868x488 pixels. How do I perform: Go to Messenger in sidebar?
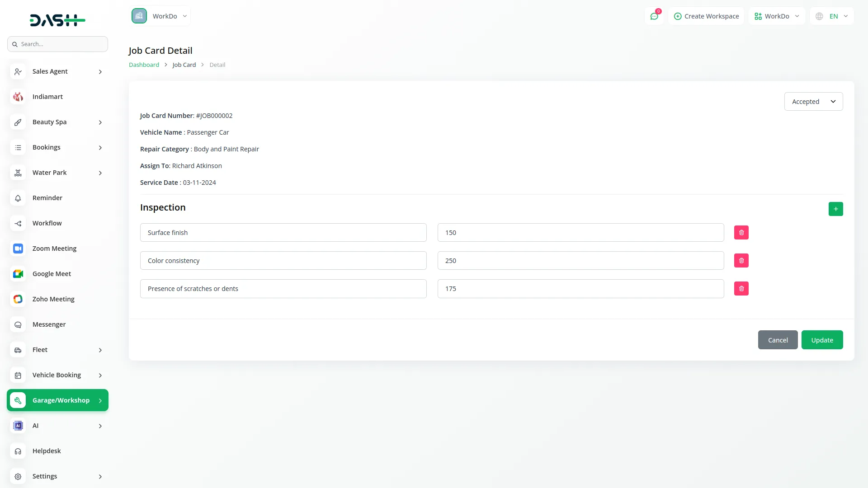click(49, 324)
